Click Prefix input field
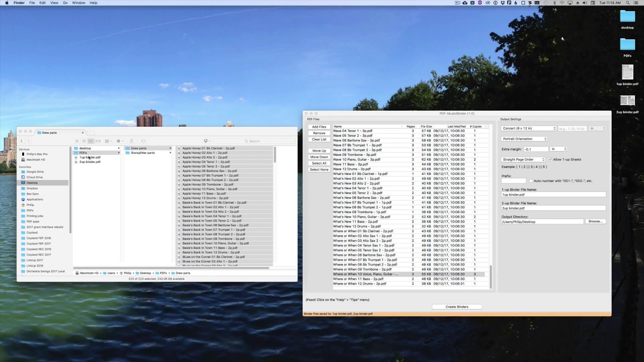644x362 pixels. point(514,181)
